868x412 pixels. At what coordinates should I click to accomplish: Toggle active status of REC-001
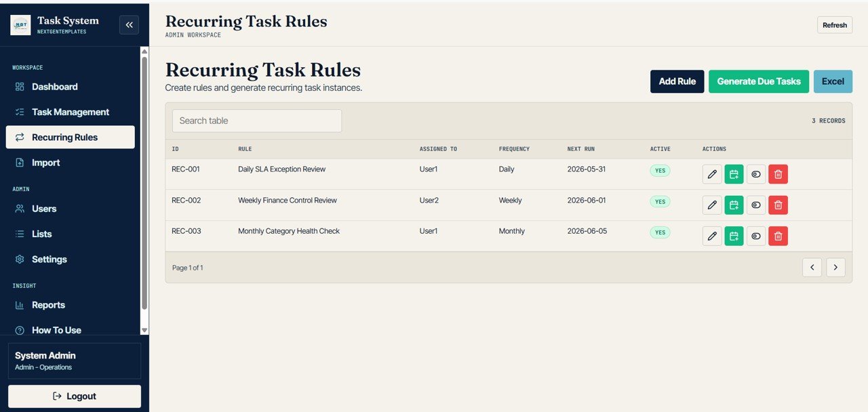pyautogui.click(x=756, y=174)
